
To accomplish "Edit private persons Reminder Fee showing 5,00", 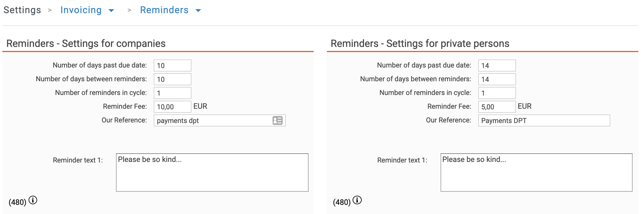I will tap(497, 107).
